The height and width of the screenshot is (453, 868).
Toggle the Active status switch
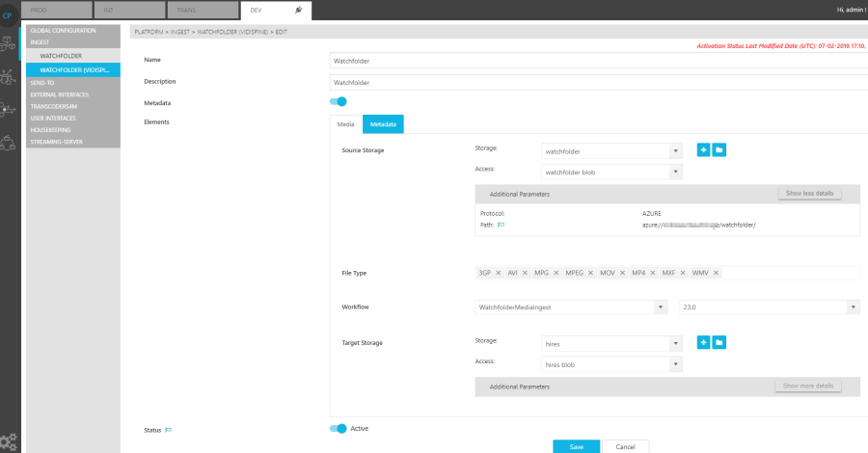[x=338, y=429]
